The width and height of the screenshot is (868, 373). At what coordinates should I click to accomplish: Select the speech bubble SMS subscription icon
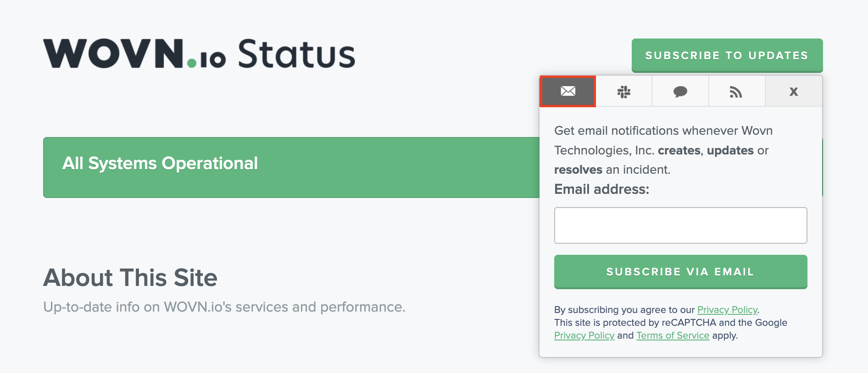pos(680,92)
